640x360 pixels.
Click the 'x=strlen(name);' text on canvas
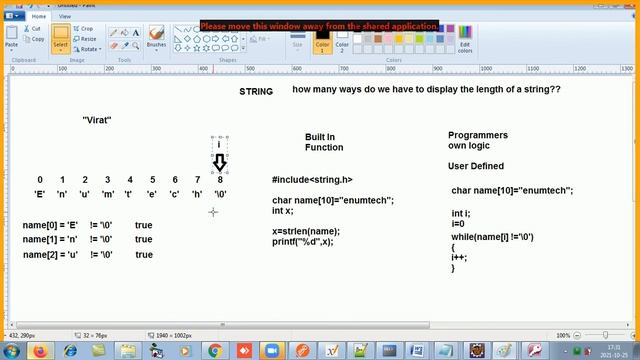(x=306, y=231)
